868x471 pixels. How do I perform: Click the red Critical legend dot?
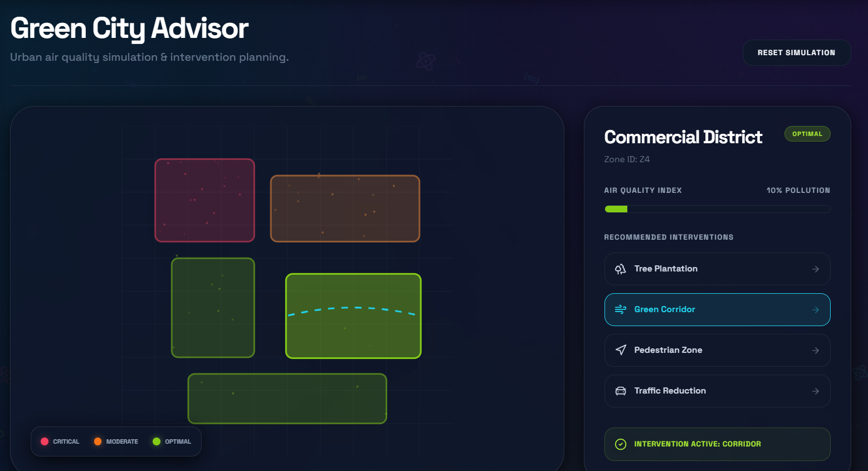[x=45, y=441]
